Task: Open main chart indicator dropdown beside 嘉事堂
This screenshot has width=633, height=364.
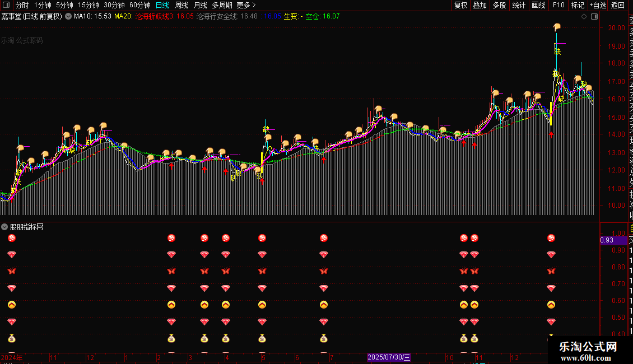Action: click(68, 17)
